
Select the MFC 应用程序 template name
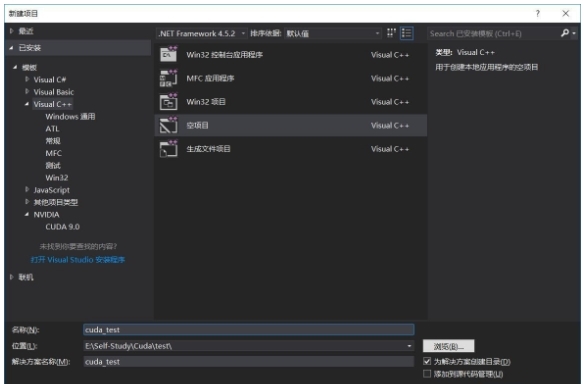[210, 78]
